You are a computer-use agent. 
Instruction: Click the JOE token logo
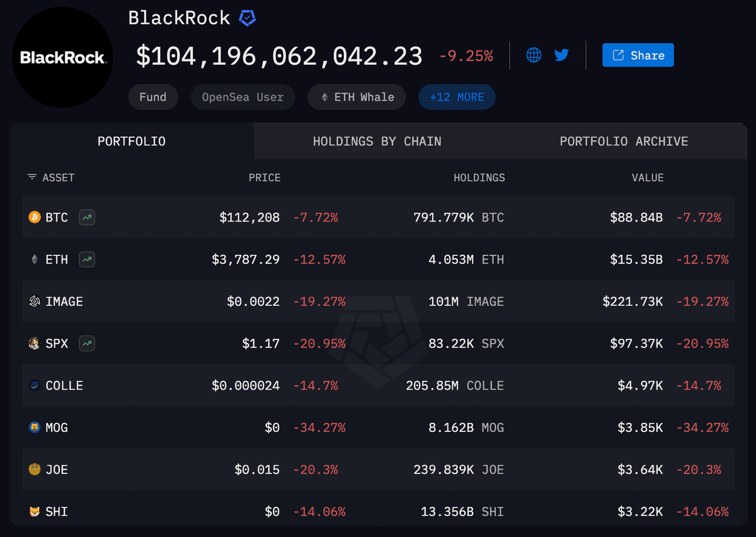[x=35, y=470]
